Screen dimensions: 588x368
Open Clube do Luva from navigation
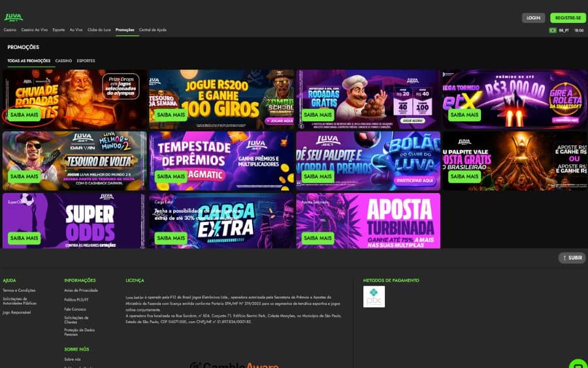pyautogui.click(x=99, y=29)
